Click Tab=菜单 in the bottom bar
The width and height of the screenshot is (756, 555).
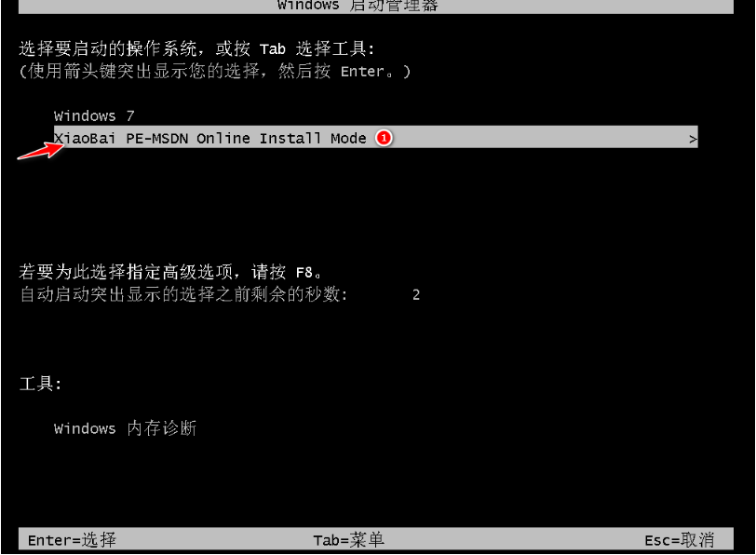[348, 540]
